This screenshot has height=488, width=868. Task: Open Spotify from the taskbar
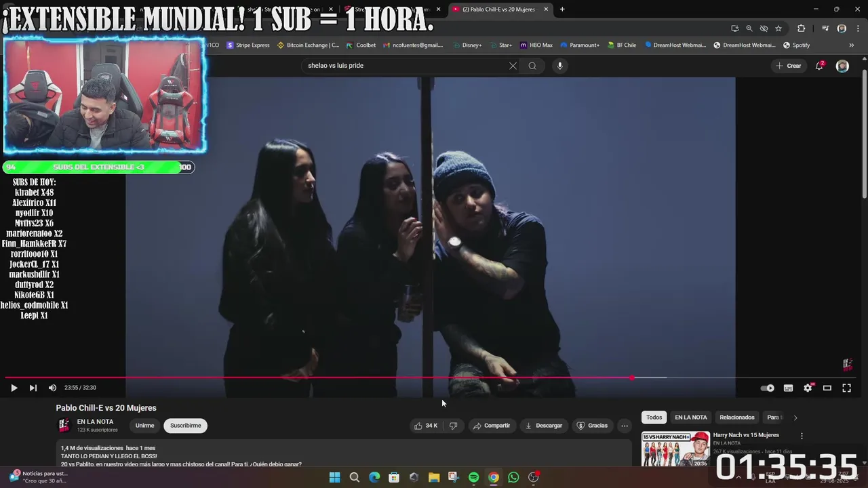pos(473,477)
